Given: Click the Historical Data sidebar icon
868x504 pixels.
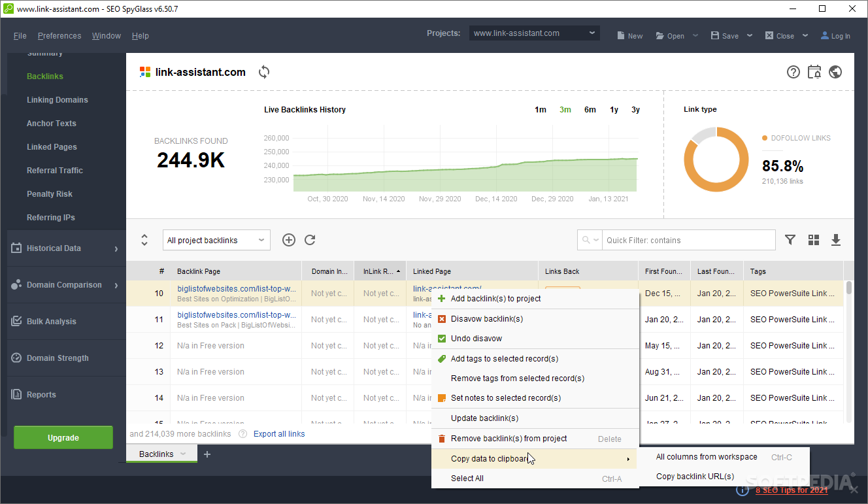Looking at the screenshot, I should [x=16, y=248].
